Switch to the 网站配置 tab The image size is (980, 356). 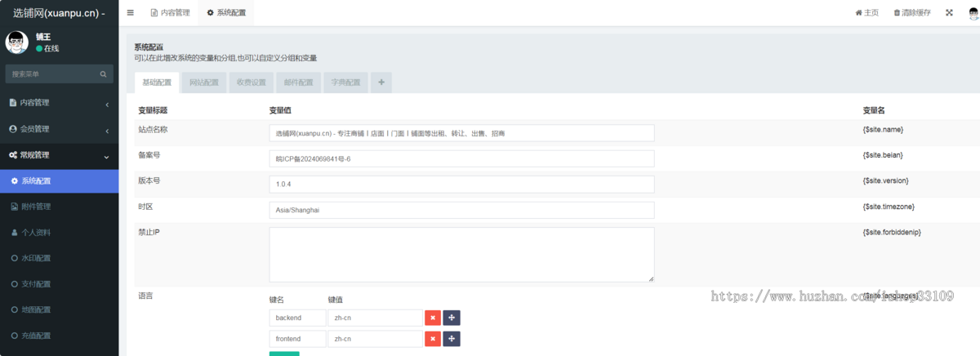204,82
